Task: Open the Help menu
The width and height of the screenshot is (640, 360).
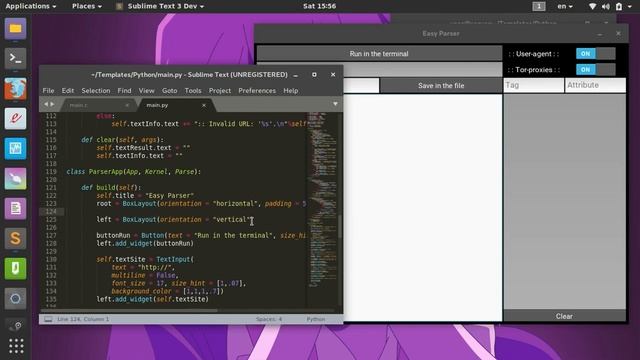Action: click(x=291, y=91)
